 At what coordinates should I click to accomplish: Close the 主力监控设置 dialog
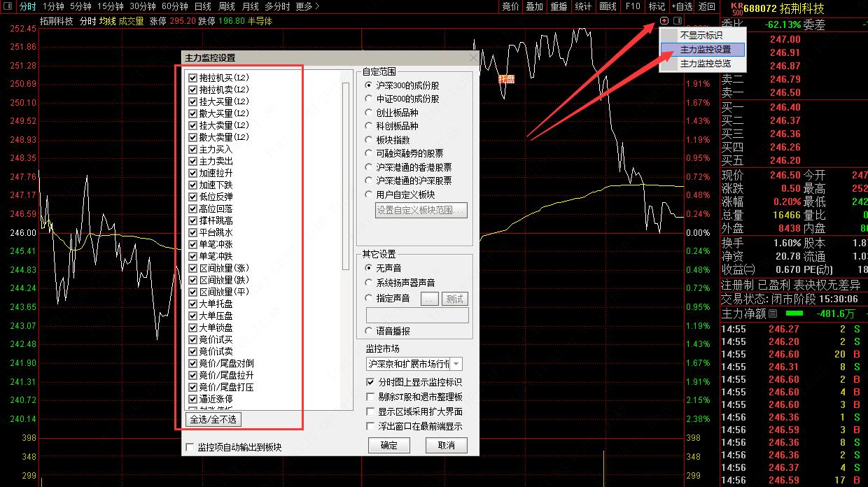473,57
